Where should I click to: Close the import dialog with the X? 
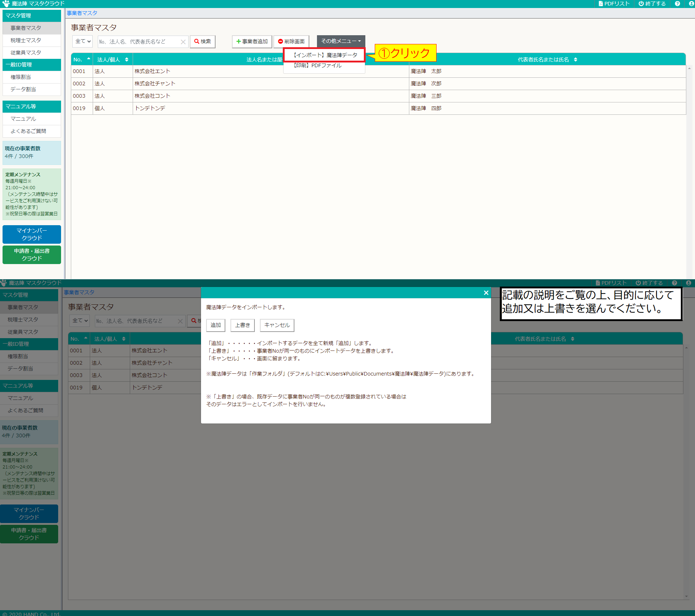pos(486,293)
